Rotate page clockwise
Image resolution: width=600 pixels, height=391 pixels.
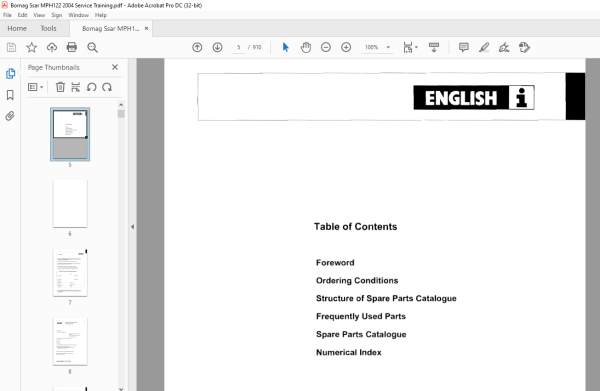click(x=107, y=87)
